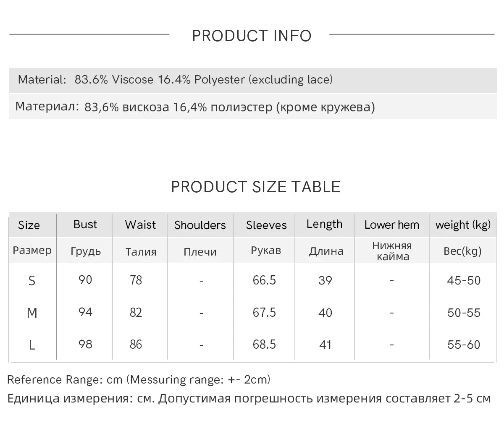
Task: Click the Russian Единица измерения note
Action: click(x=249, y=398)
